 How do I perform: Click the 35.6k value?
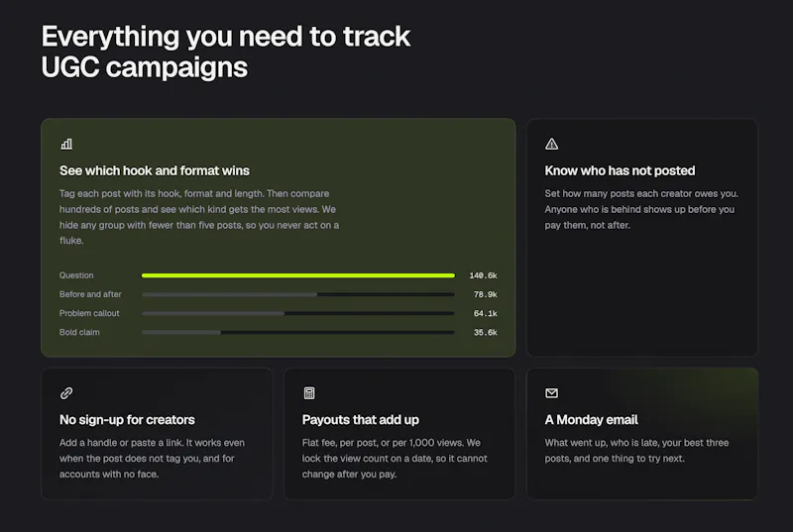click(x=485, y=333)
